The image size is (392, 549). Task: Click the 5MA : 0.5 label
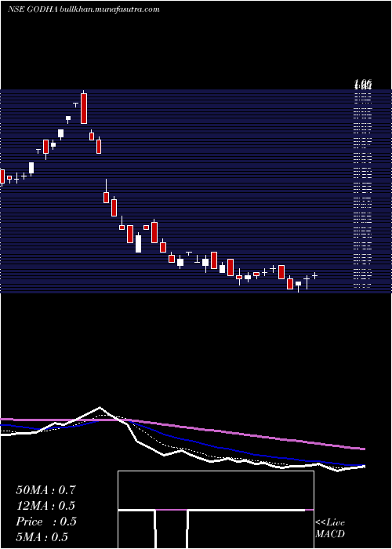tap(42, 537)
